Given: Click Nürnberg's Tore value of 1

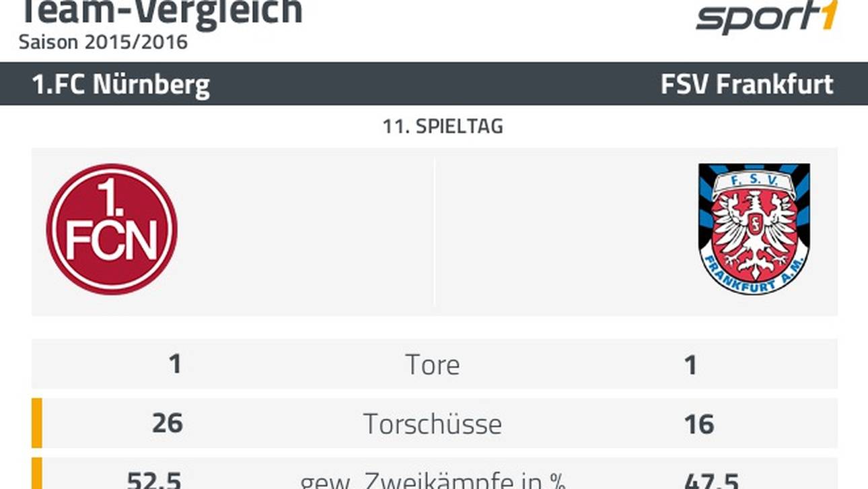Looking at the screenshot, I should [175, 364].
